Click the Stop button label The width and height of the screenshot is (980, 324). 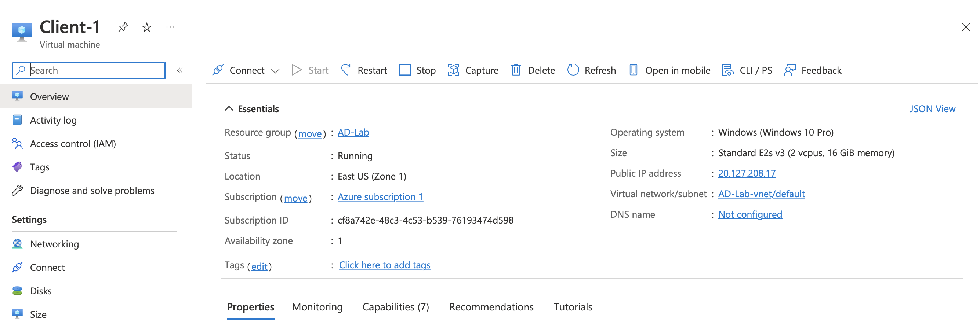click(x=426, y=70)
